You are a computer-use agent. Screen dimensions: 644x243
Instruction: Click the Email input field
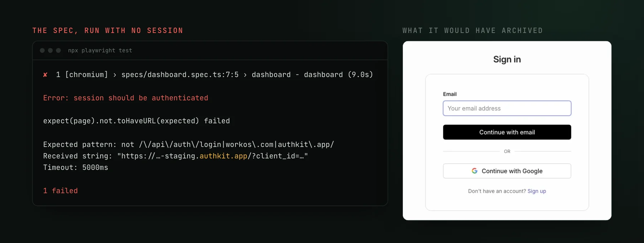(507, 108)
